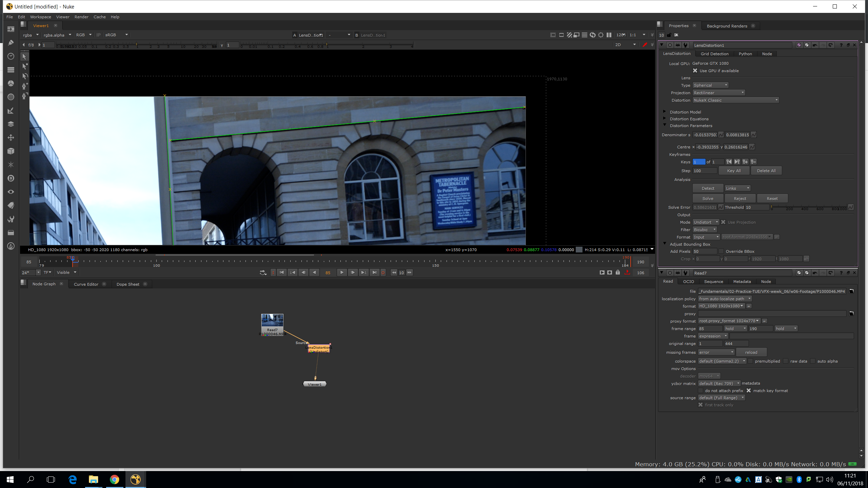Enable the premultiplied checkbox
This screenshot has height=488, width=868.
point(750,361)
